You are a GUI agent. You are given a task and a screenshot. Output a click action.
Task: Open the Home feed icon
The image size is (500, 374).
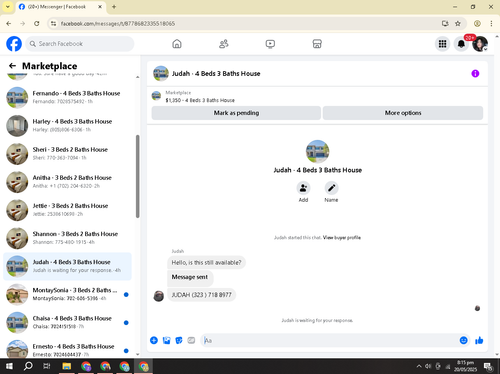(177, 44)
